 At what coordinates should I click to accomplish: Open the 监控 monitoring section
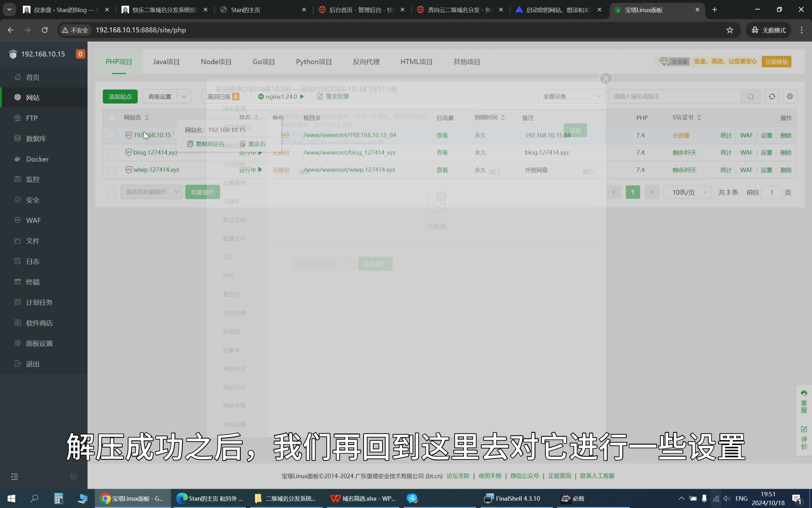33,179
